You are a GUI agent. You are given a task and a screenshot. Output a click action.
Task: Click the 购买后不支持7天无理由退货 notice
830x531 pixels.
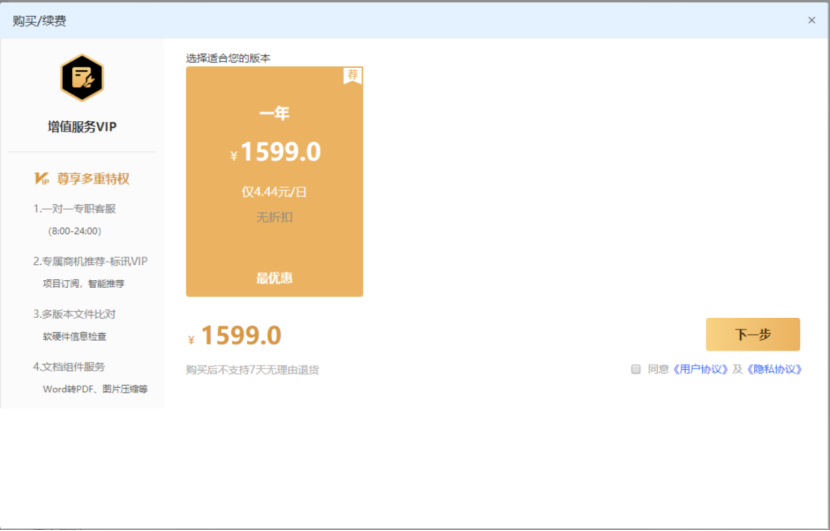[x=252, y=370]
